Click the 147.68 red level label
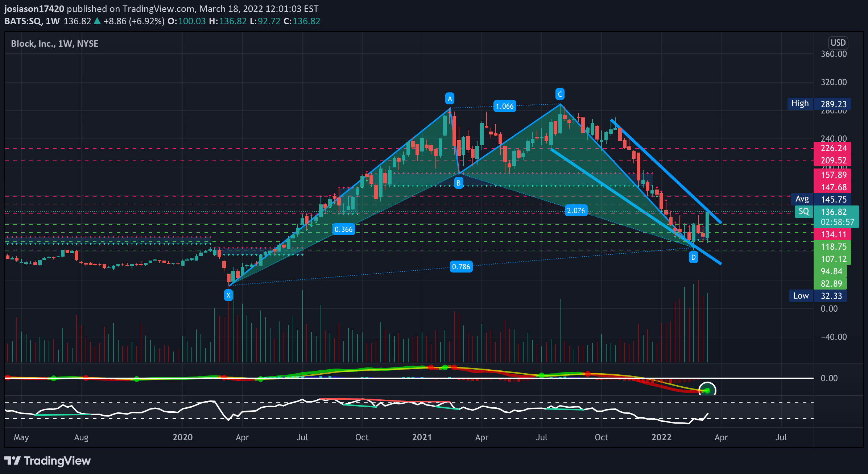868x474 pixels. coord(832,187)
